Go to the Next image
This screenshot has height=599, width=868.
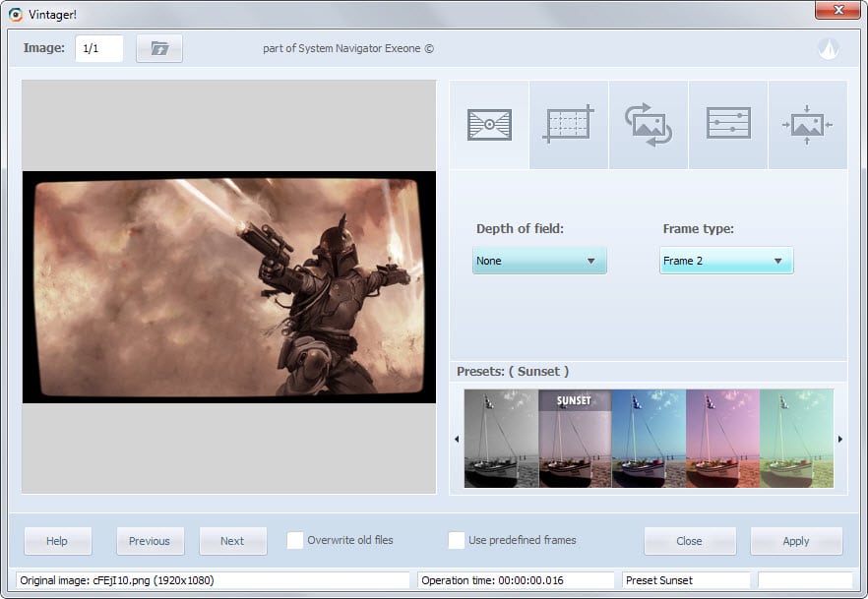[x=232, y=541]
